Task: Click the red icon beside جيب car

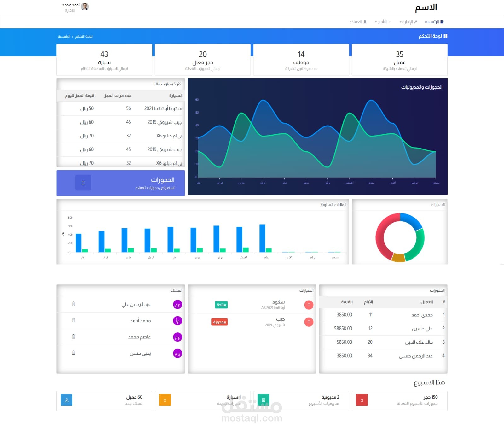Action: [x=309, y=322]
